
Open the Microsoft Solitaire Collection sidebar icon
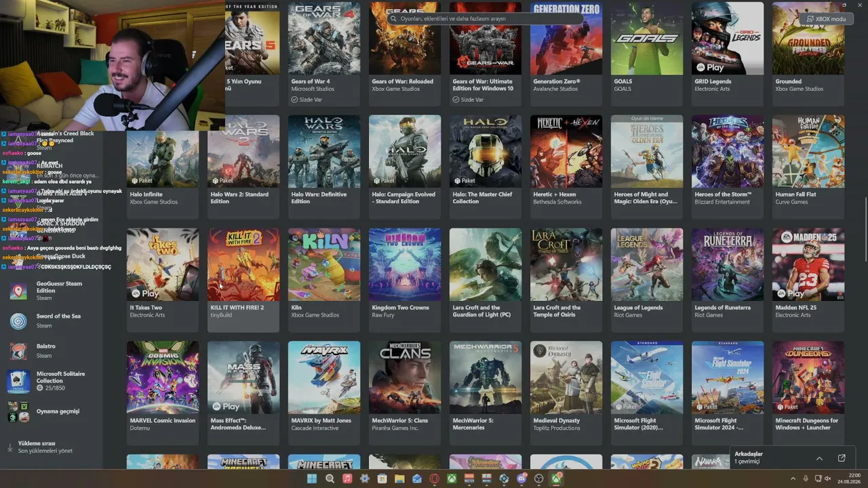point(18,381)
